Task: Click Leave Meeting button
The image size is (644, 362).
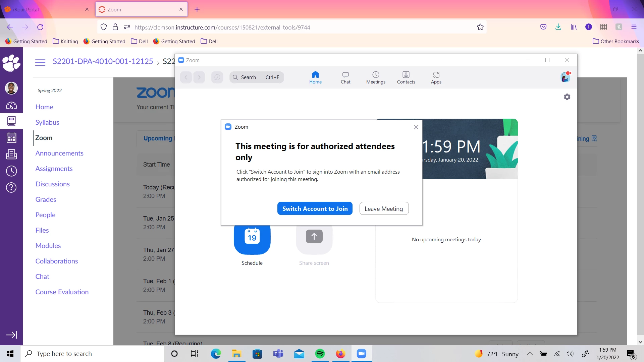Action: tap(384, 208)
